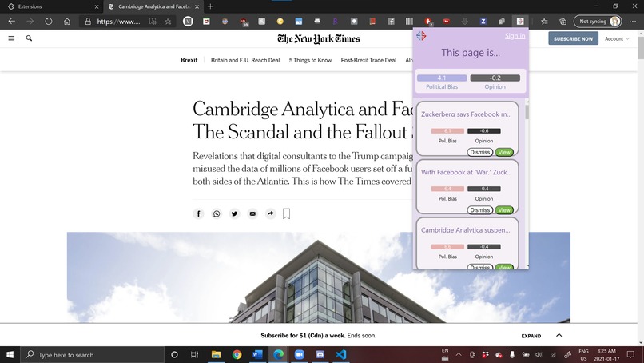Open the circled V extension icon
644x363 pixels.
click(x=188, y=22)
